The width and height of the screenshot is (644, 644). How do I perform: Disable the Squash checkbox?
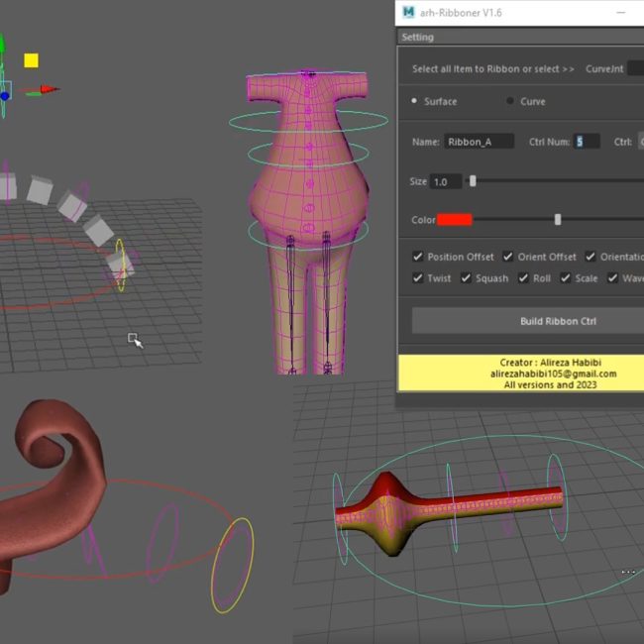[x=466, y=278]
